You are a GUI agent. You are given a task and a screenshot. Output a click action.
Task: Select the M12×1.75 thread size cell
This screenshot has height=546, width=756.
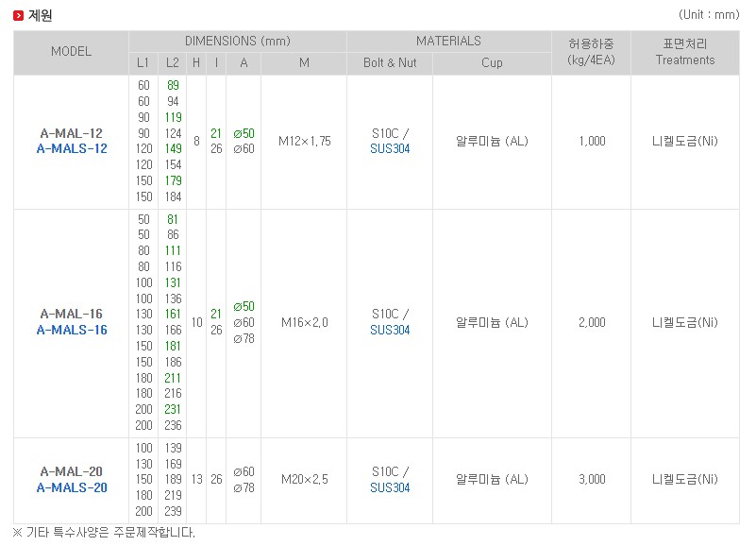304,142
